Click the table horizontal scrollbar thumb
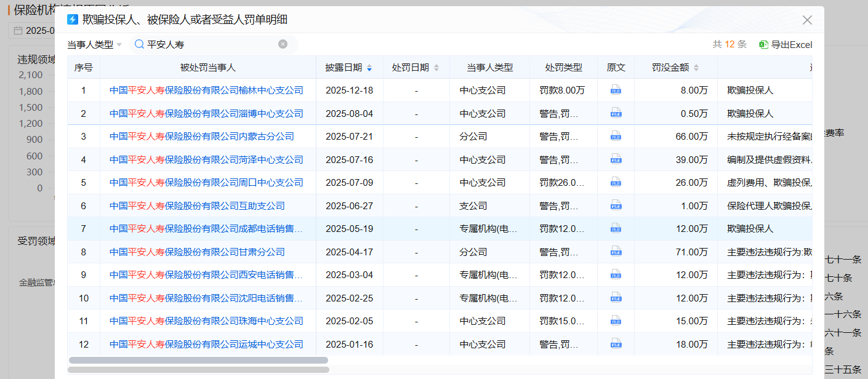 (198, 360)
